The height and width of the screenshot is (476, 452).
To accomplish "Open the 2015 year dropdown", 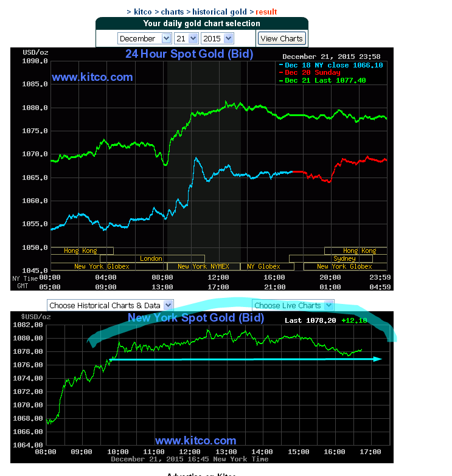I will coord(217,38).
